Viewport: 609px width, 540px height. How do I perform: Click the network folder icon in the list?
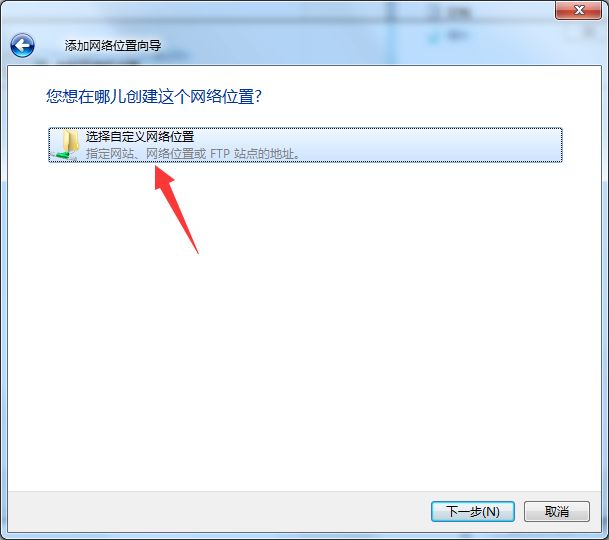coord(66,145)
